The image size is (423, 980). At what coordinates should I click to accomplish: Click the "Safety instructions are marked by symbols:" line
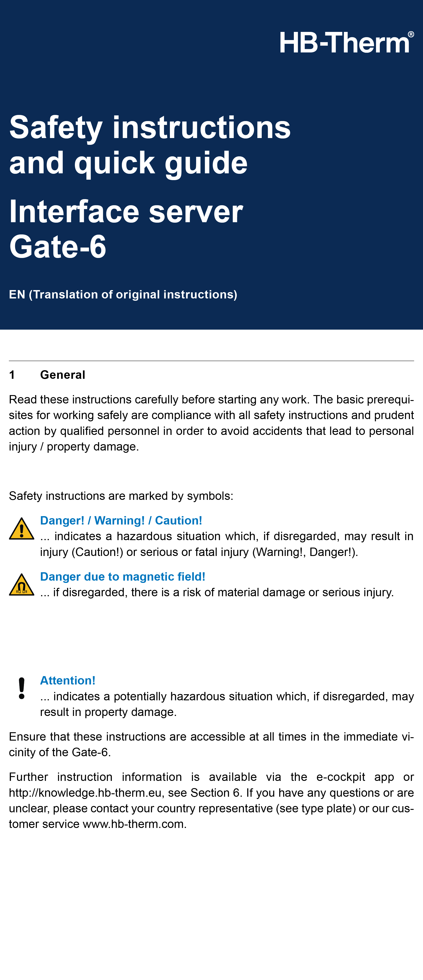(121, 496)
